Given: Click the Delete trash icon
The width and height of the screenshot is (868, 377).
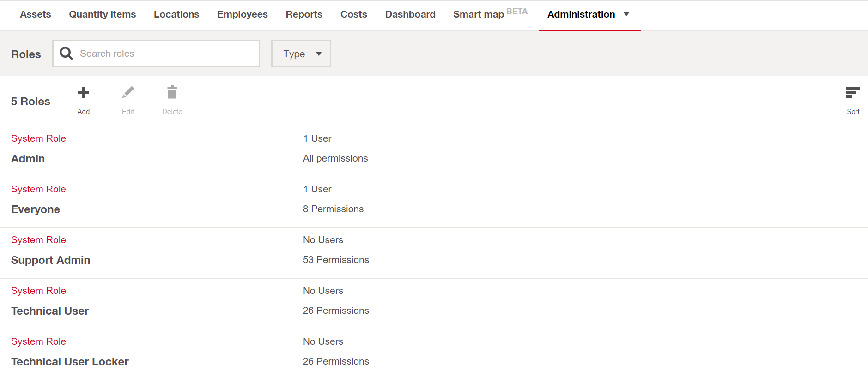Looking at the screenshot, I should tap(172, 93).
